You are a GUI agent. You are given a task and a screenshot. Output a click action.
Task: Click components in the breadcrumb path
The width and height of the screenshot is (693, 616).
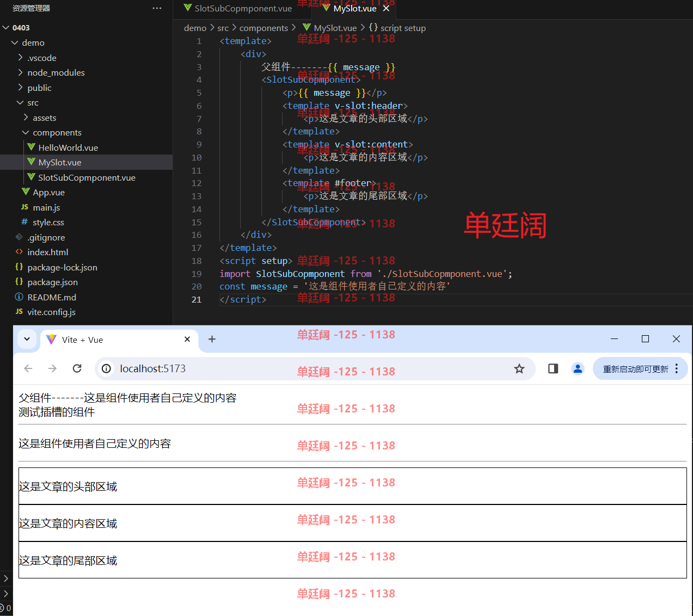pos(263,28)
